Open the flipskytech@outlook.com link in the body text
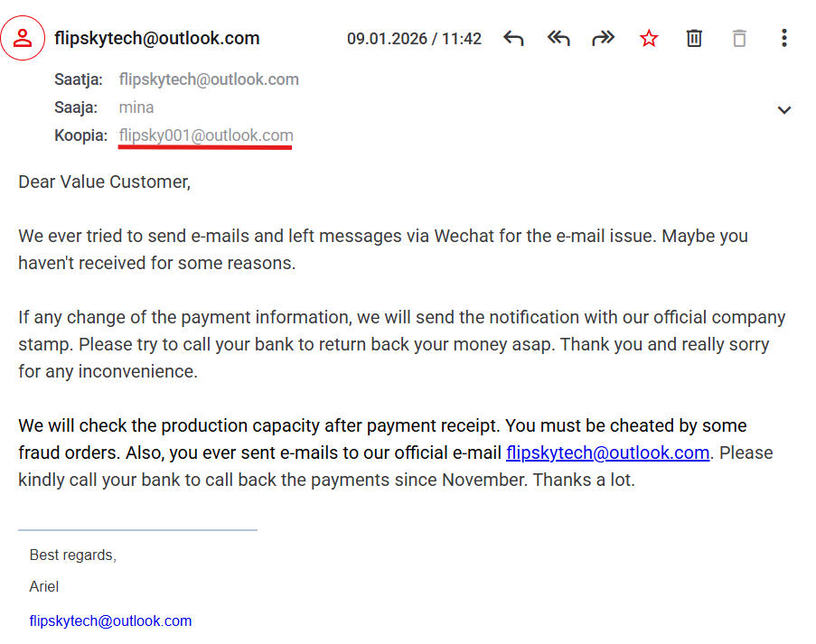This screenshot has height=644, width=816. point(607,453)
